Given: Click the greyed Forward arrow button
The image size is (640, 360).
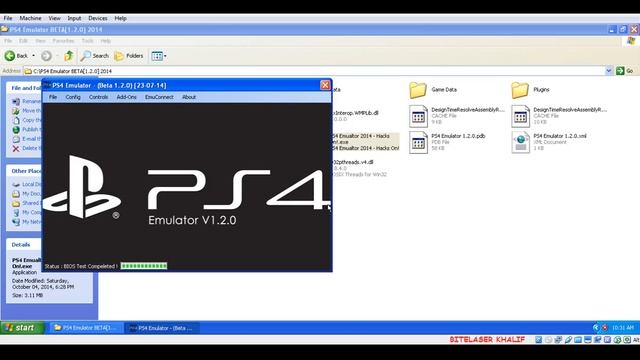Looking at the screenshot, I should click(46, 56).
